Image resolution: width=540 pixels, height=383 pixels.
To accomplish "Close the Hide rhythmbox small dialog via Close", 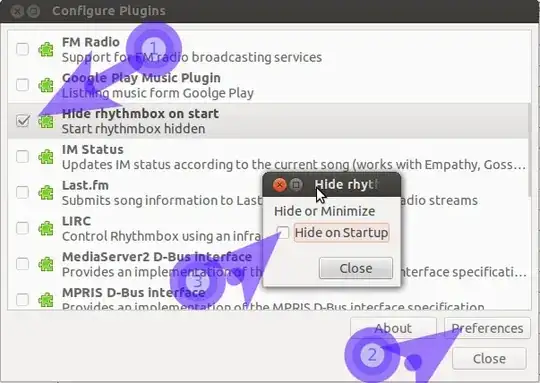I will pyautogui.click(x=356, y=268).
